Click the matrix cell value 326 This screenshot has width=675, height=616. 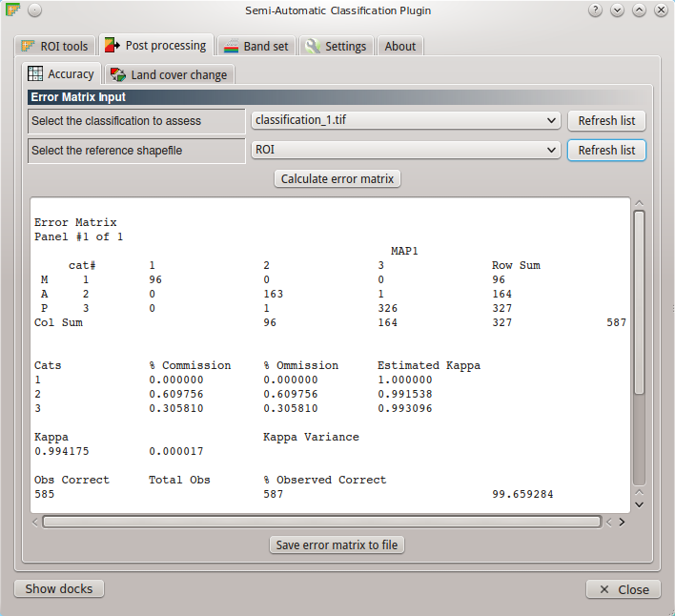tap(387, 308)
